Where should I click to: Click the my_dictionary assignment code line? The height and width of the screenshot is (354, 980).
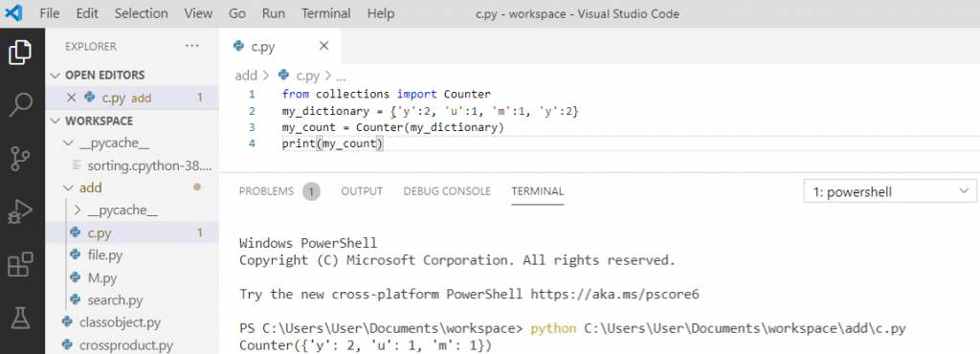[431, 111]
